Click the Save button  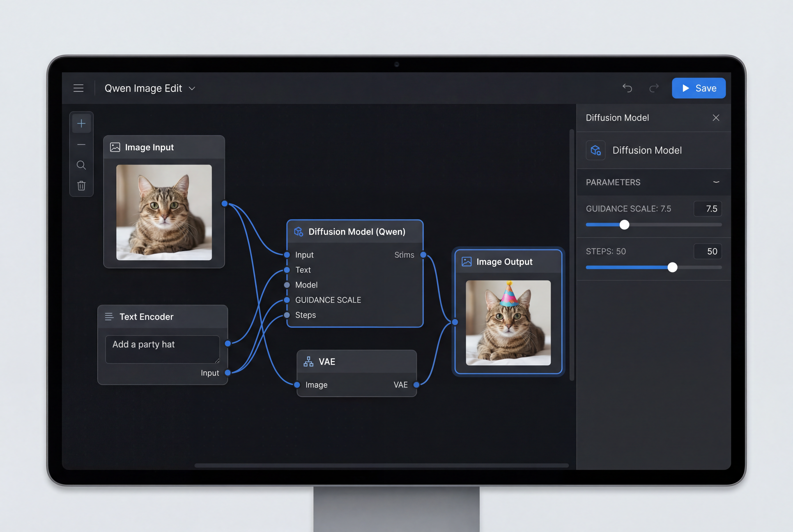pyautogui.click(x=699, y=88)
